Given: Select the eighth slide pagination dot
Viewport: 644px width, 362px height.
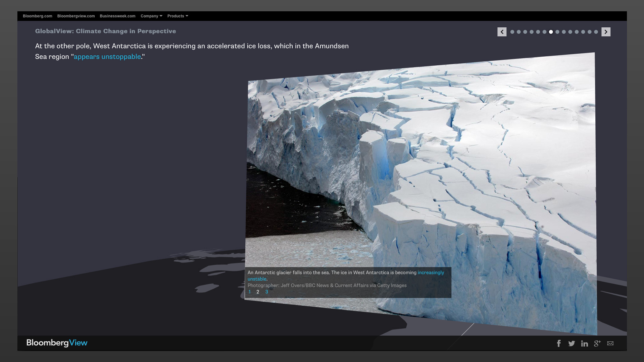Looking at the screenshot, I should pyautogui.click(x=557, y=32).
